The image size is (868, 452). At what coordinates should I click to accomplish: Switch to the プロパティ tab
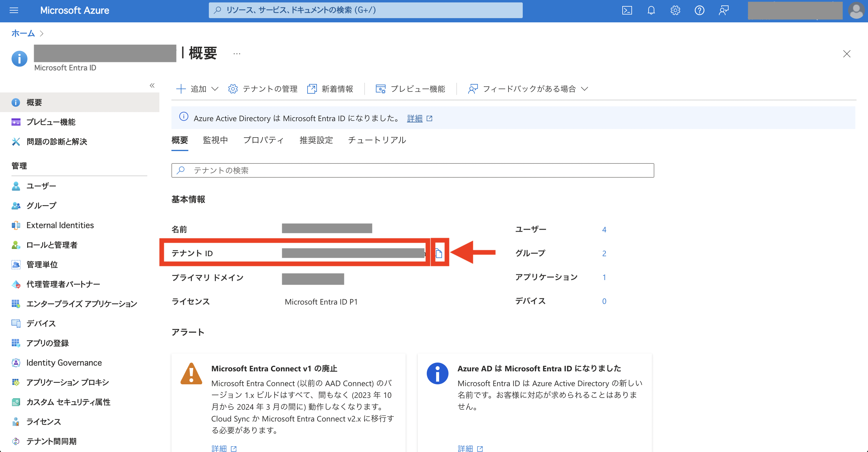tap(263, 140)
